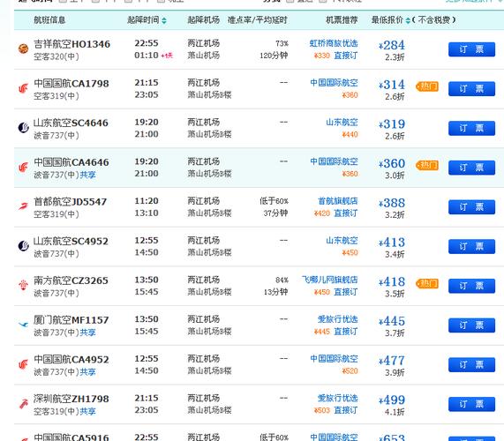The image size is (504, 441).
Task: Click 共享 link under MF1157
Action: coord(87,333)
